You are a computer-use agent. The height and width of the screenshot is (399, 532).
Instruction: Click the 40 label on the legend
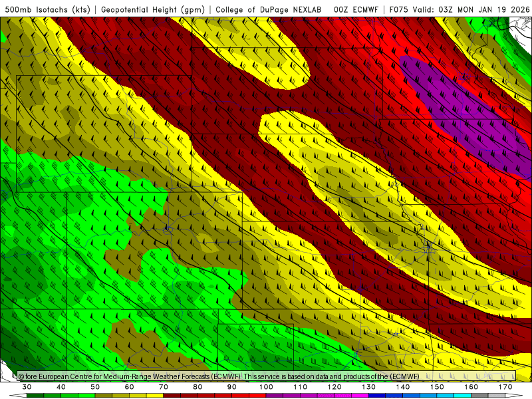61,387
